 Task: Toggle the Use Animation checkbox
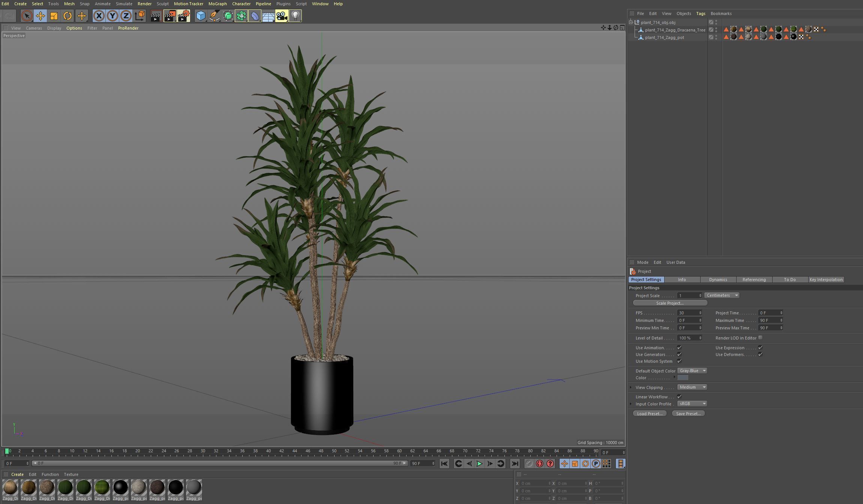coord(679,348)
